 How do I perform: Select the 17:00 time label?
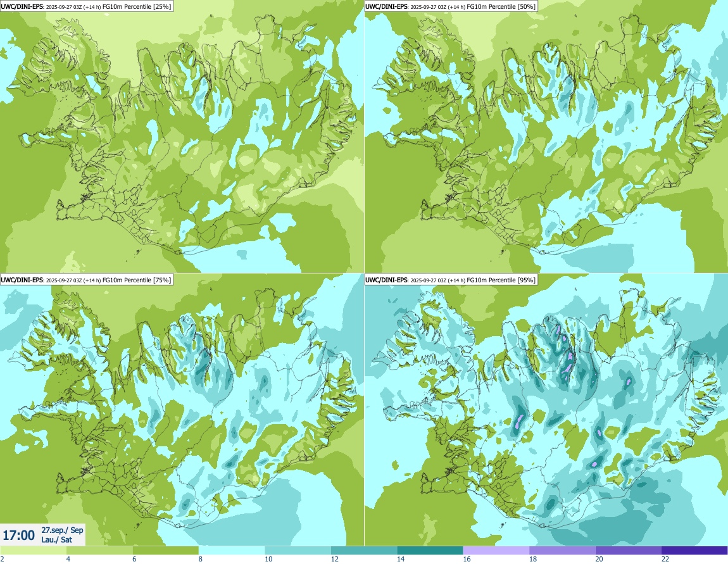tap(18, 536)
